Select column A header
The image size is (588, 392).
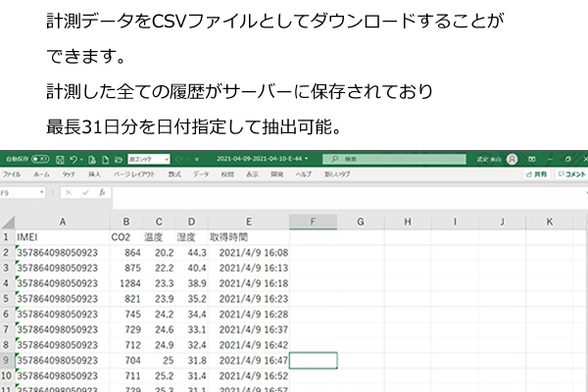[x=63, y=222]
